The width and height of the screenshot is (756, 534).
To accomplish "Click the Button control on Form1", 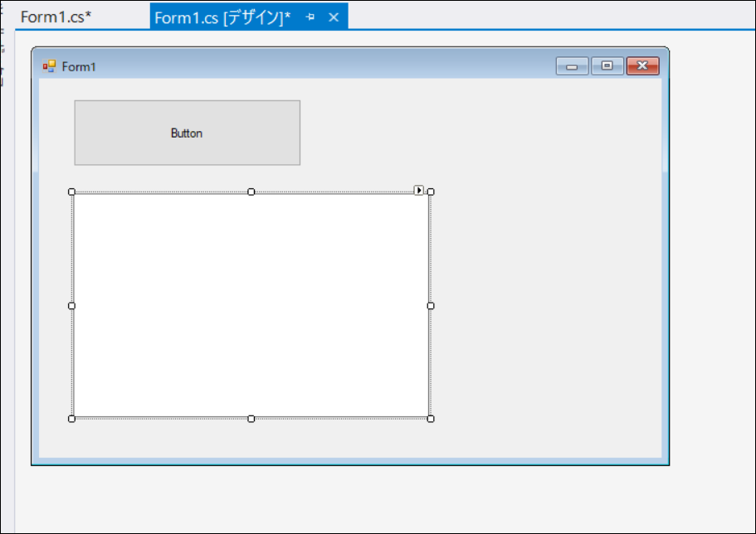I will coord(187,133).
